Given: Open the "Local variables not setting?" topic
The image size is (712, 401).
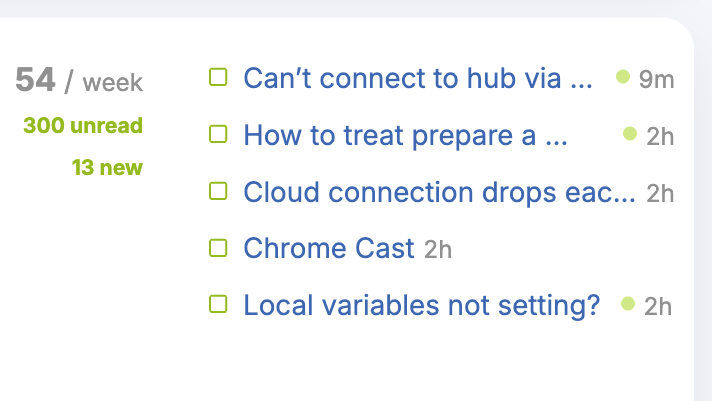Looking at the screenshot, I should point(422,305).
